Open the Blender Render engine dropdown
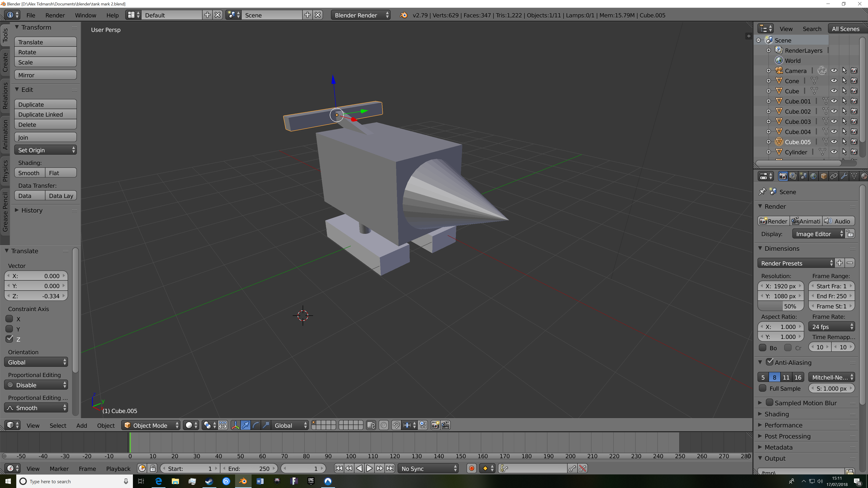 (361, 15)
